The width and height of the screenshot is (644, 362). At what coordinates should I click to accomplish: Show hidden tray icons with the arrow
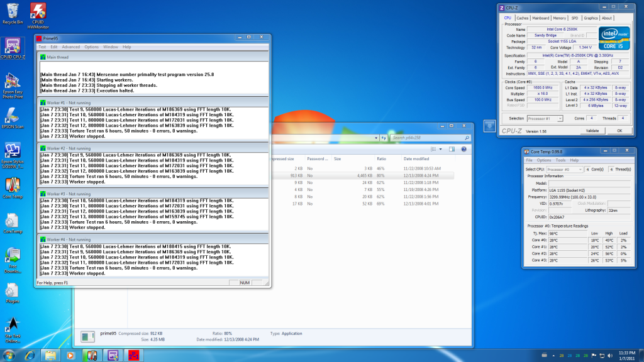[553, 356]
